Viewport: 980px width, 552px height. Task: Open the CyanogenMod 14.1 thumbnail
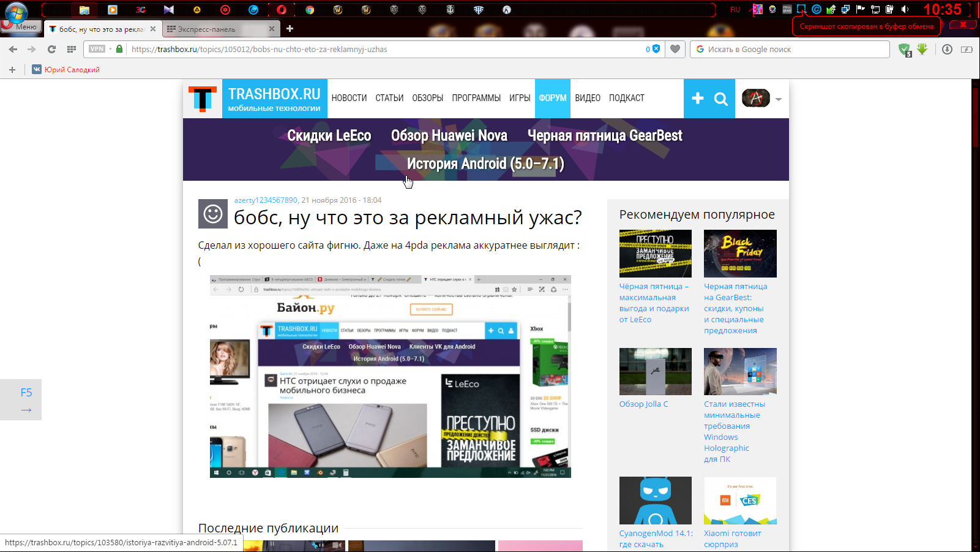(x=656, y=501)
